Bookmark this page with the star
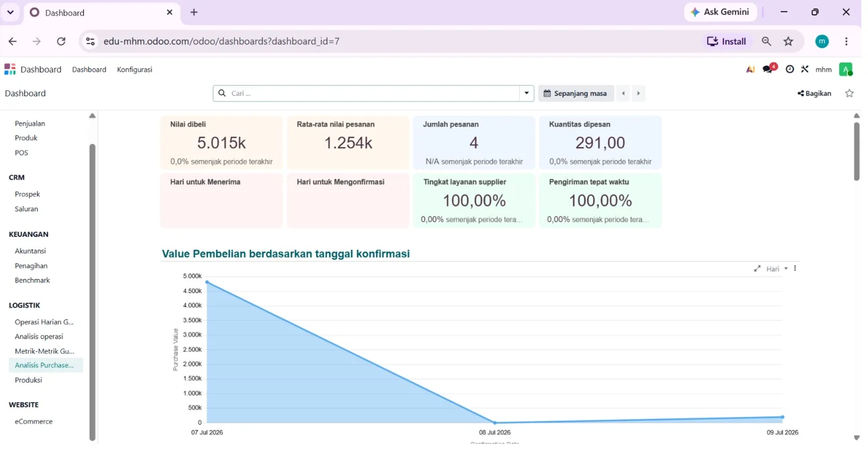The width and height of the screenshot is (868, 451). point(788,41)
